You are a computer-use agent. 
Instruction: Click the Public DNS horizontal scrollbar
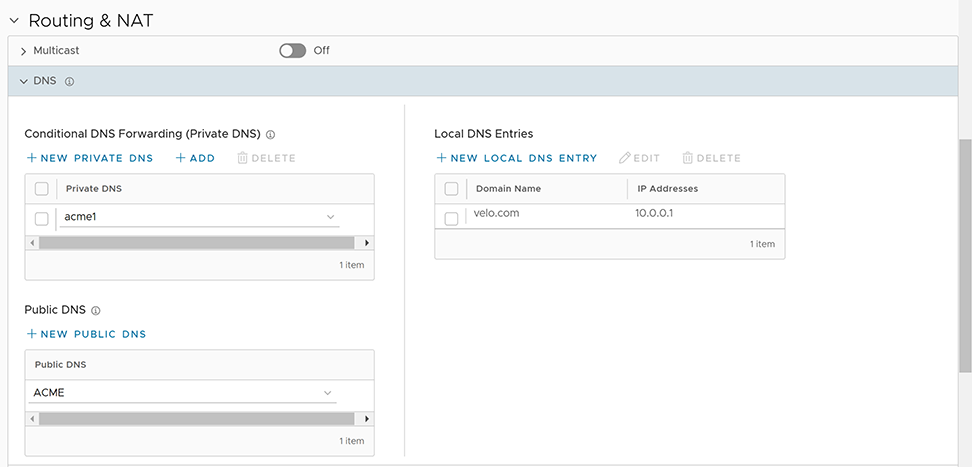pos(199,419)
